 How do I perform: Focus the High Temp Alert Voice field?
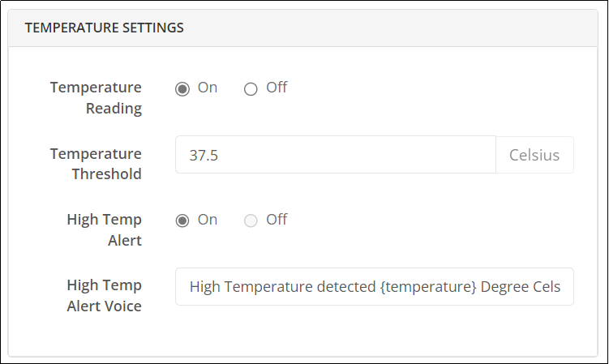(x=375, y=287)
